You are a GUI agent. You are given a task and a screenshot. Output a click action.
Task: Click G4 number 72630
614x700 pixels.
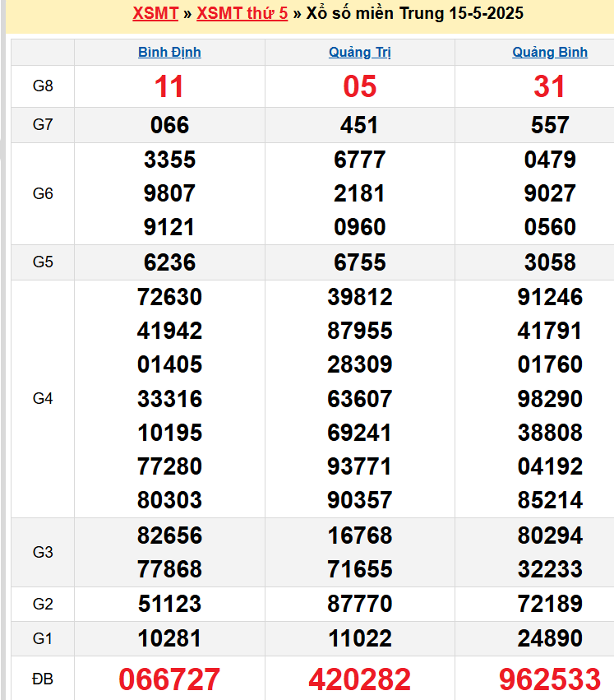tap(169, 297)
